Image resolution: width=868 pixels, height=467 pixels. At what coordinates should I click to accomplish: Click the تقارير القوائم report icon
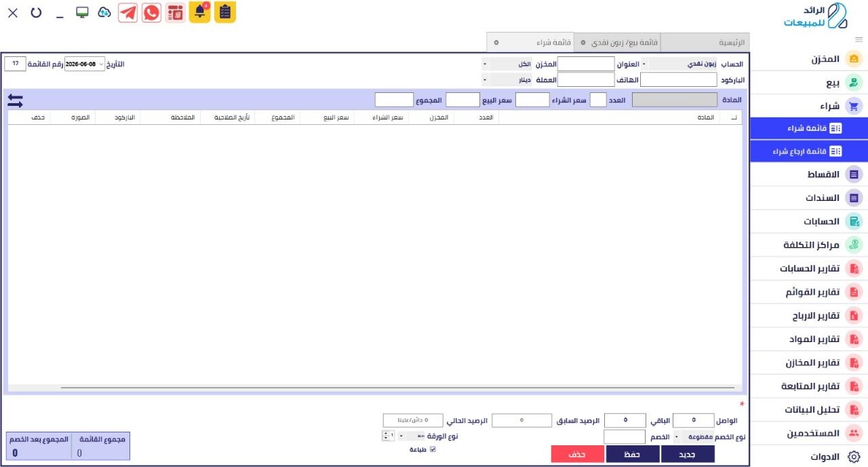pos(854,292)
